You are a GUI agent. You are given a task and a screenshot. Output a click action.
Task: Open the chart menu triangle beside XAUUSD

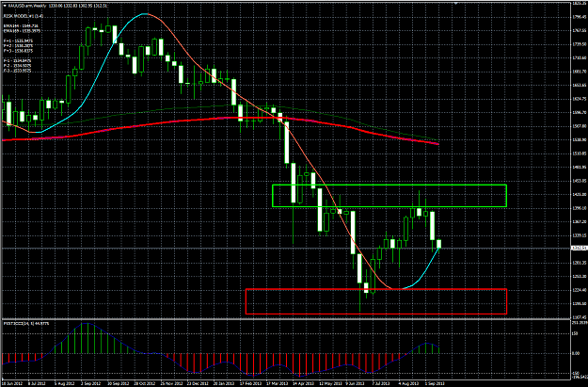(5, 6)
